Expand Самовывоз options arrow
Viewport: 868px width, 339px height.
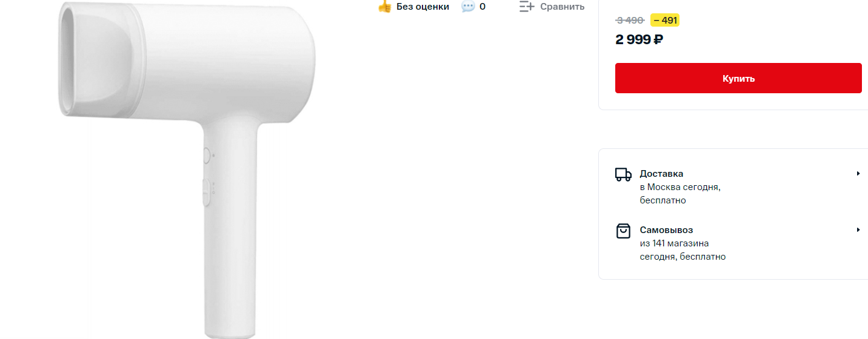[858, 229]
